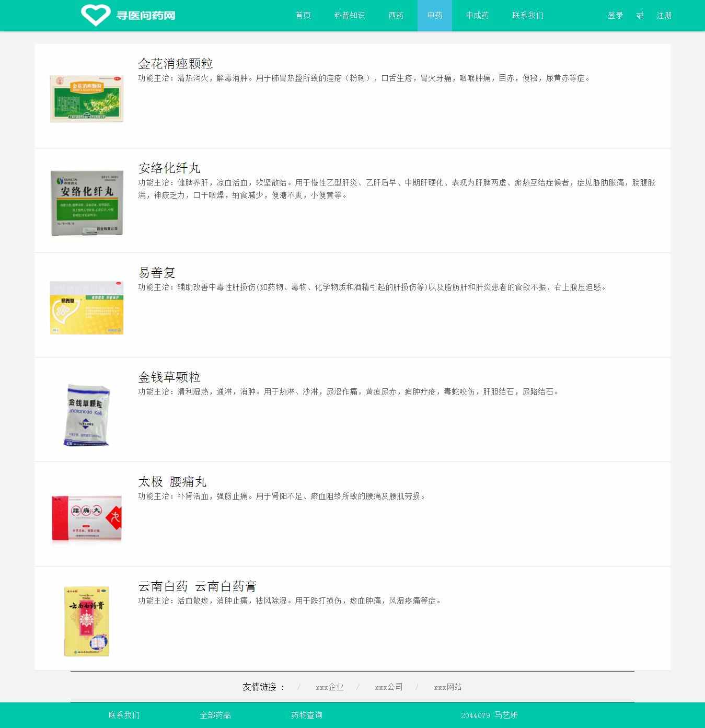This screenshot has width=705, height=728.
Task: Click the 注册 link
Action: (x=664, y=16)
